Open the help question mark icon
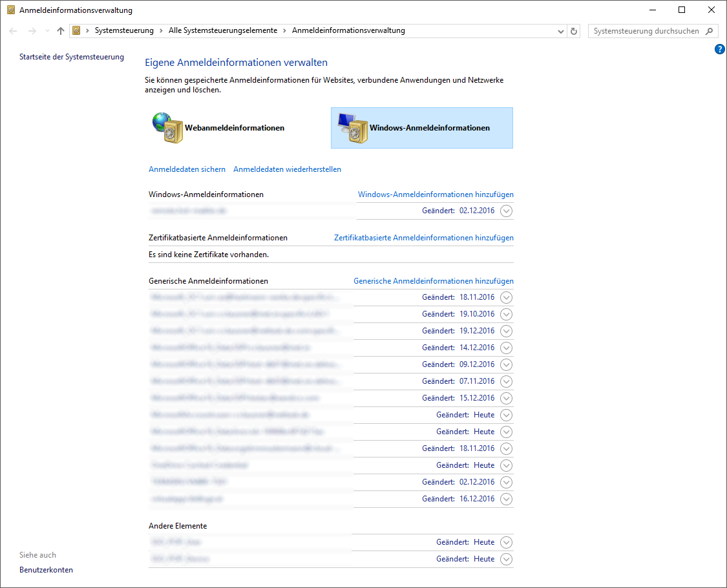Viewport: 727px width, 588px height. pos(719,49)
